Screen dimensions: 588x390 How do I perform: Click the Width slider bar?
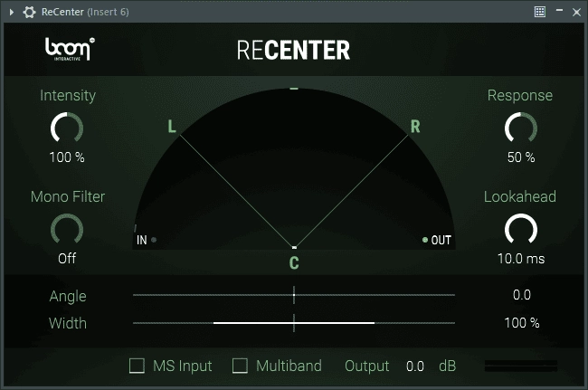[x=294, y=322]
